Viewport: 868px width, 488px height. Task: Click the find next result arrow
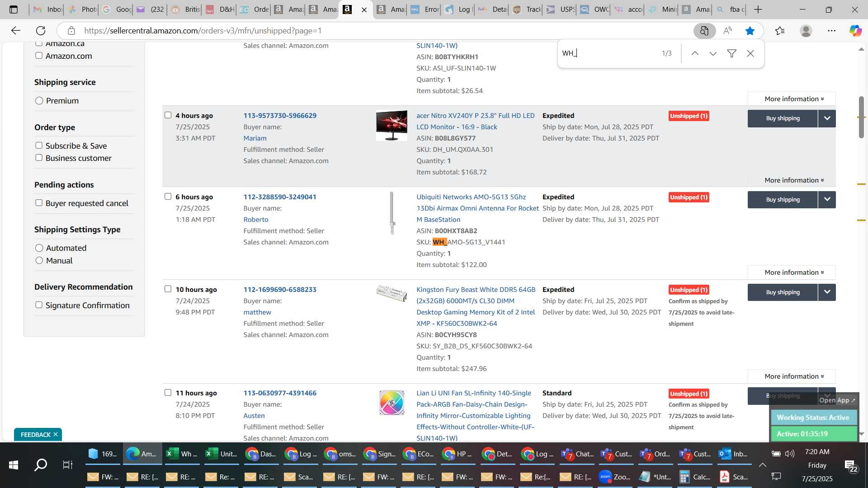tap(713, 53)
